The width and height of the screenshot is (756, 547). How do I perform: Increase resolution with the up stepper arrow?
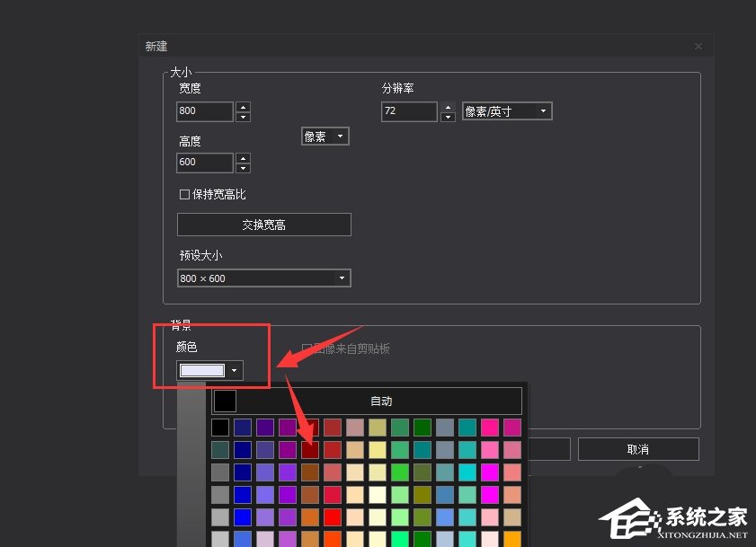[x=448, y=107]
